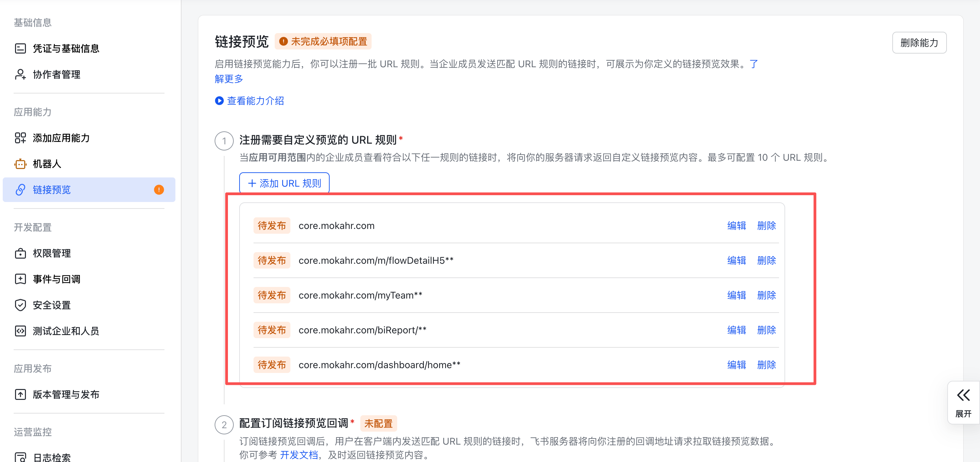The image size is (980, 462).
Task: Open security settings shield icon
Action: tap(20, 305)
